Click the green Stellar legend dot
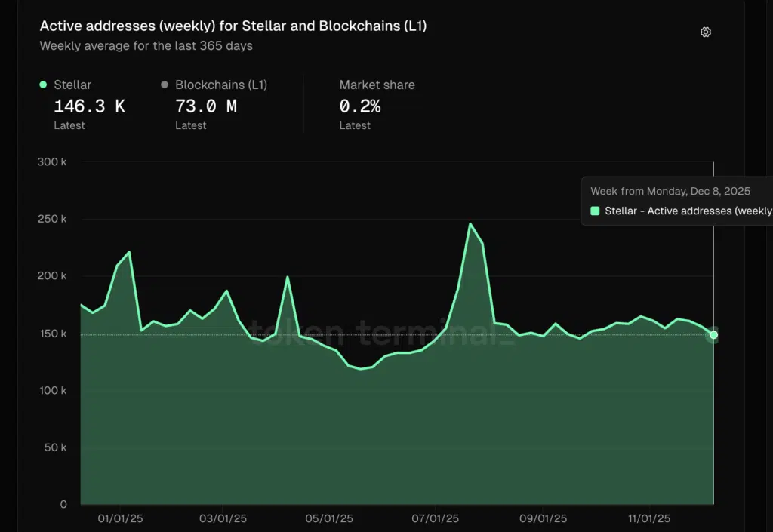This screenshot has width=773, height=532. (43, 85)
